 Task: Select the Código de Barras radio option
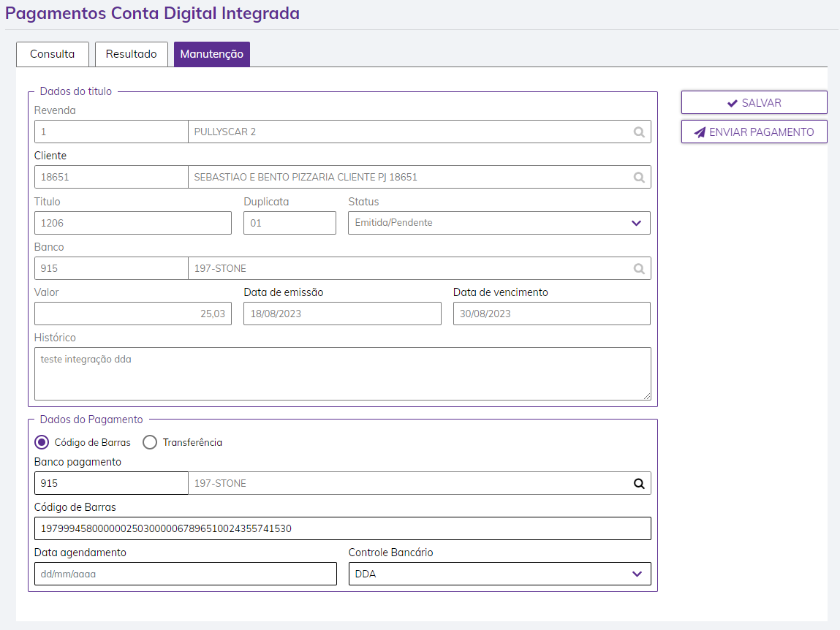(x=42, y=442)
